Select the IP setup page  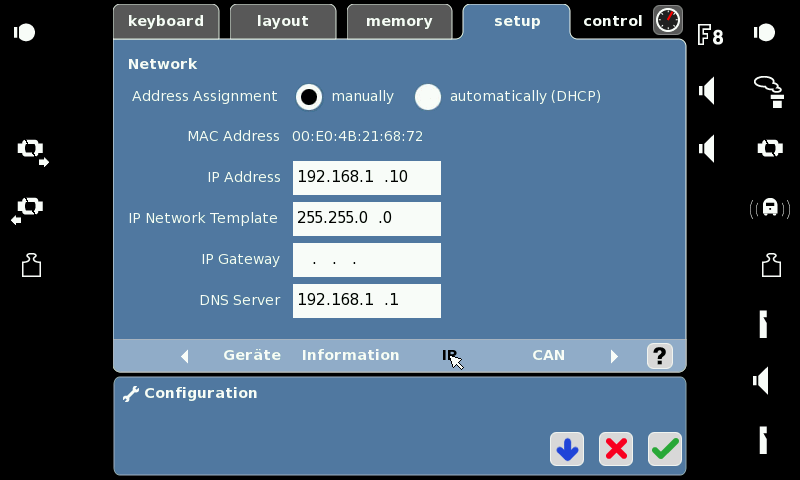pos(449,355)
